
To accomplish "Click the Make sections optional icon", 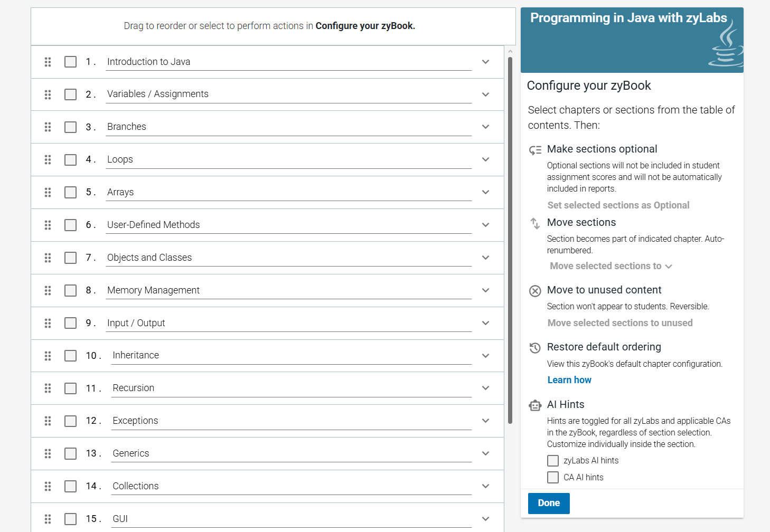I will (535, 150).
